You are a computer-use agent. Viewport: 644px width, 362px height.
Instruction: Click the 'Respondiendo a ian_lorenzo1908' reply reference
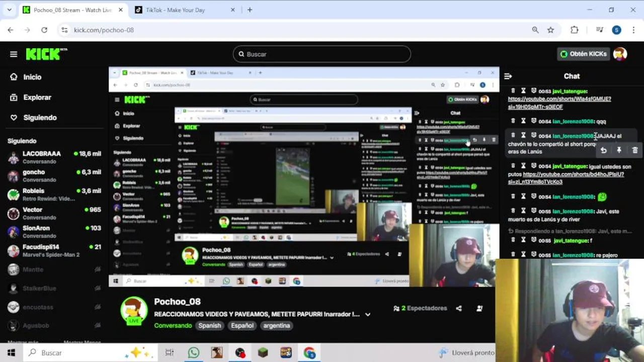pos(570,231)
